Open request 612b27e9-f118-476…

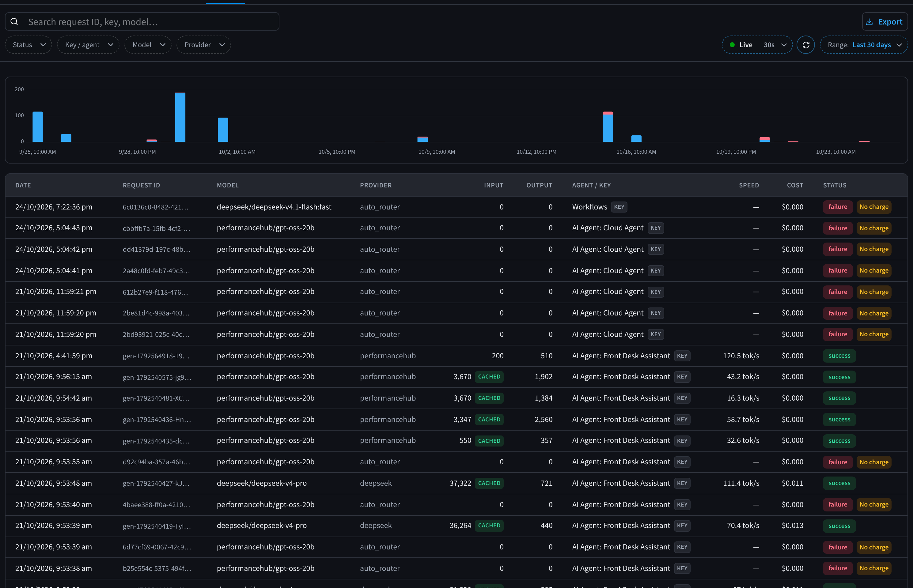[x=155, y=292]
